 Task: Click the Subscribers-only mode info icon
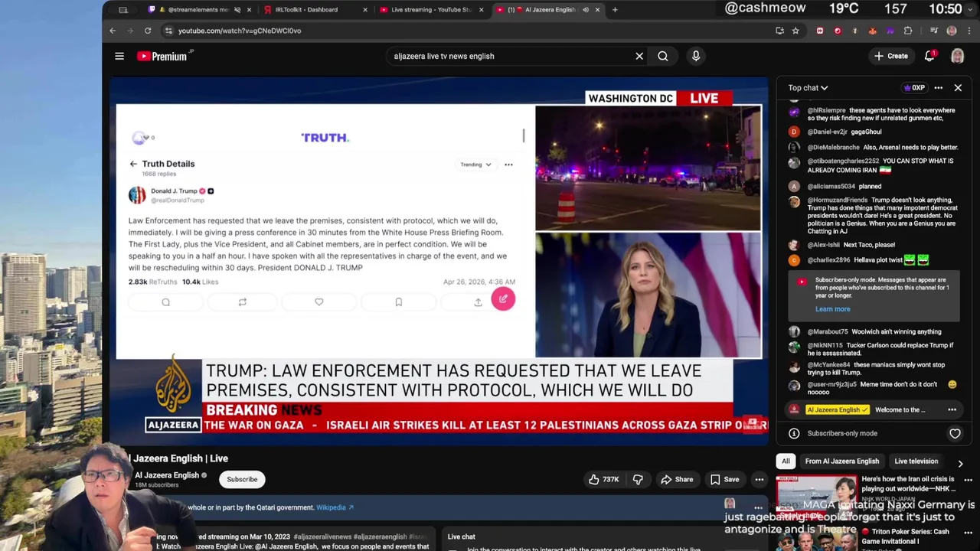pyautogui.click(x=794, y=433)
